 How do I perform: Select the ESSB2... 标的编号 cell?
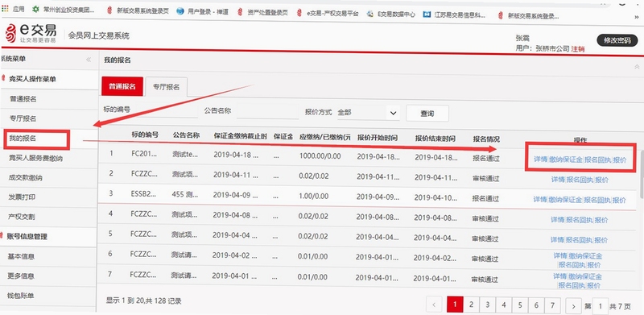[144, 195]
